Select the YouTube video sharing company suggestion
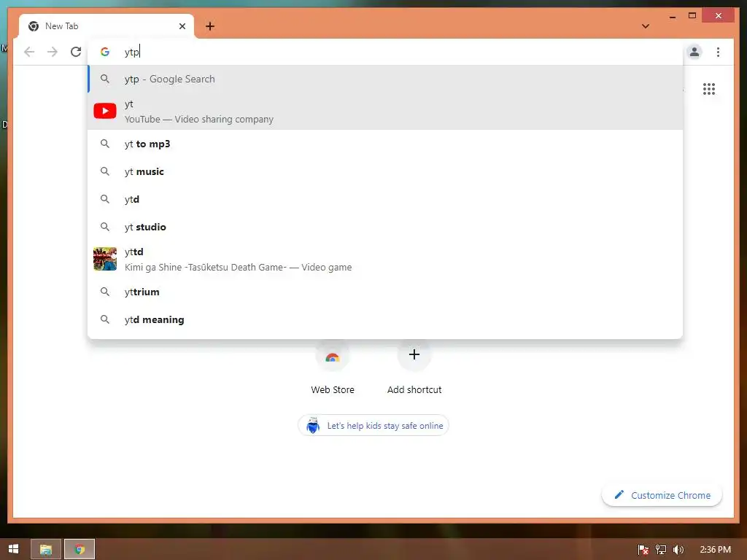 tap(385, 112)
